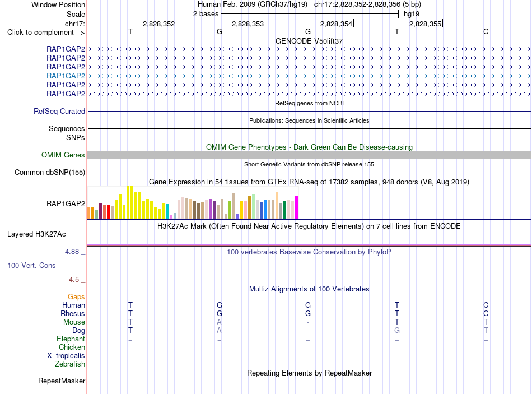The image size is (532, 394).
Task: Click the bright red bar in the GTEx chart
Action: (108, 212)
